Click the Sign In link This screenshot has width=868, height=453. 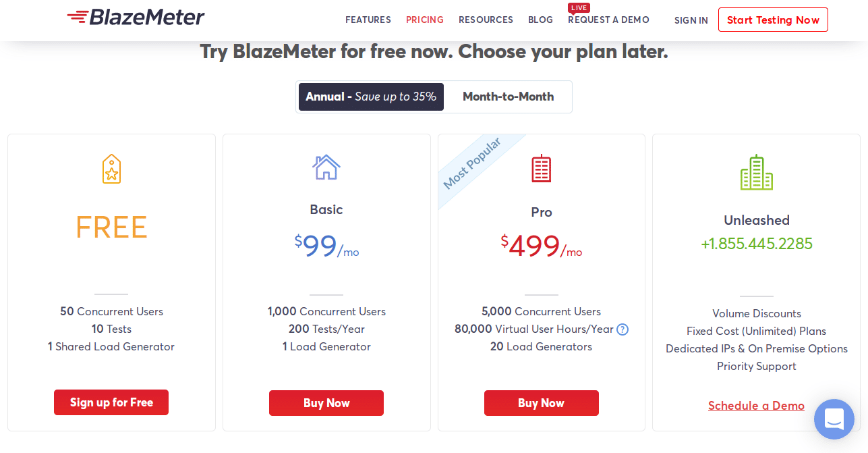(691, 20)
